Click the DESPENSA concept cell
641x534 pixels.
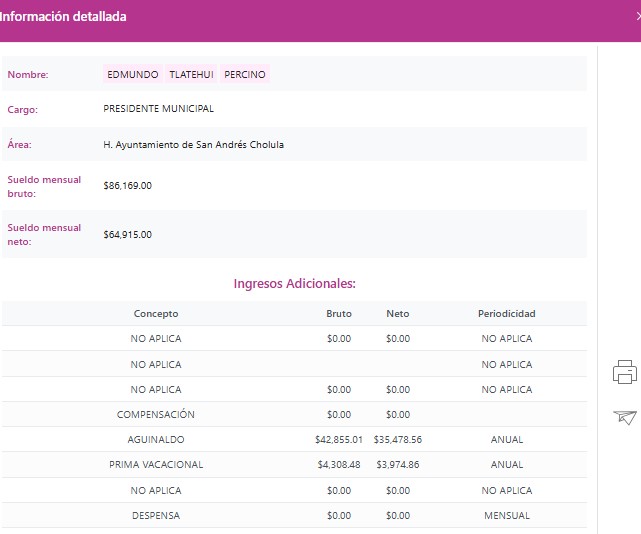click(156, 516)
